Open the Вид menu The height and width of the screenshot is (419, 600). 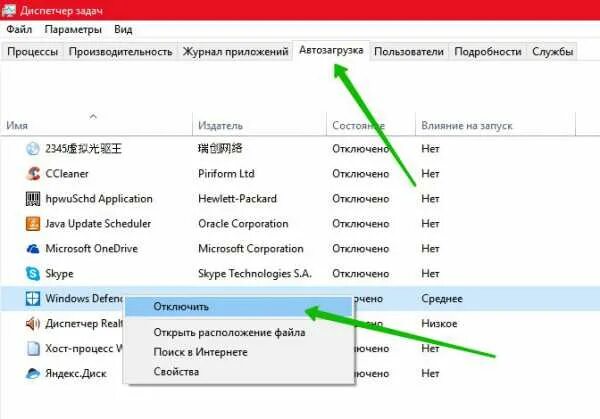[123, 29]
